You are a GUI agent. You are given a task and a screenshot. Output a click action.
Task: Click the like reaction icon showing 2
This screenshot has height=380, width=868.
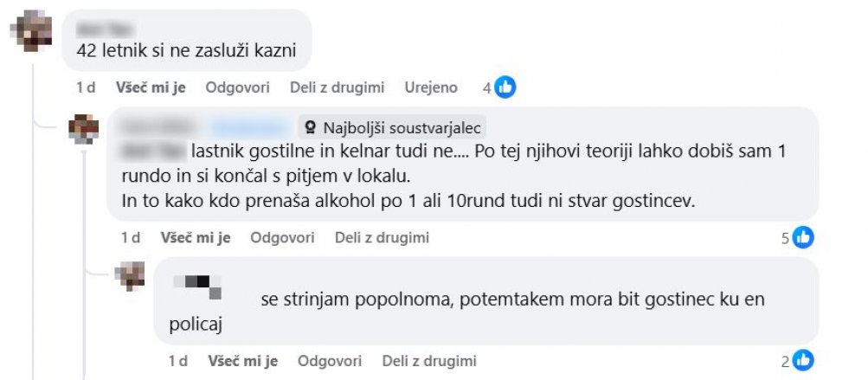click(x=803, y=361)
